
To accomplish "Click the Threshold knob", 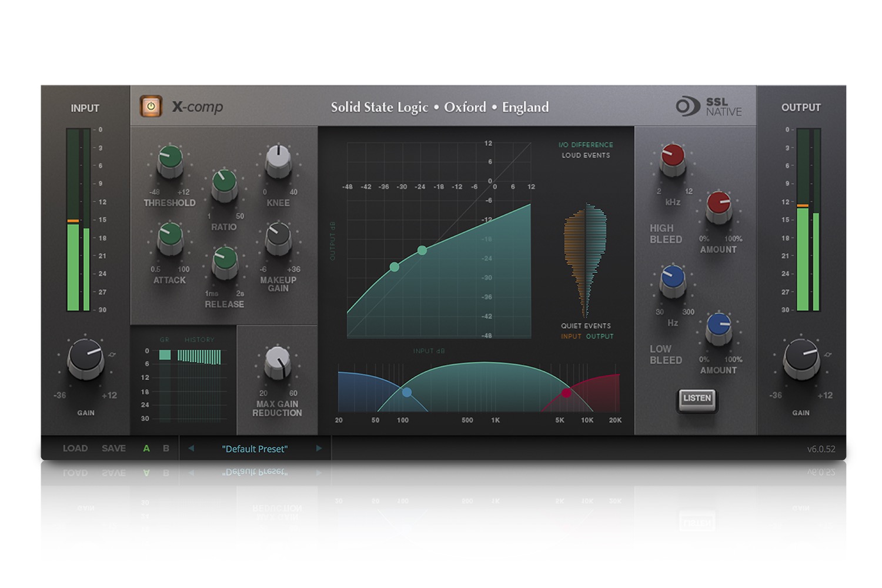I will 170,161.
